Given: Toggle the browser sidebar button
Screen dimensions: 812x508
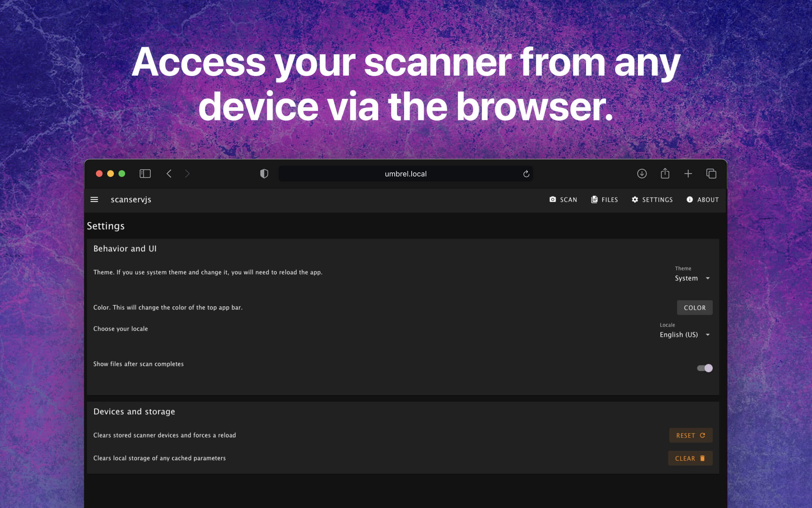Looking at the screenshot, I should (x=145, y=173).
